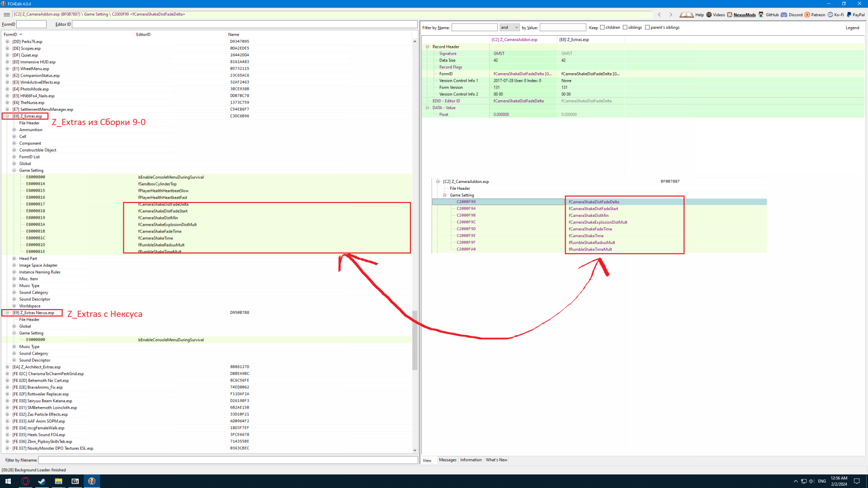Viewport: 868px width, 488px height.
Task: Navigate back with the left arrow
Action: [659, 15]
